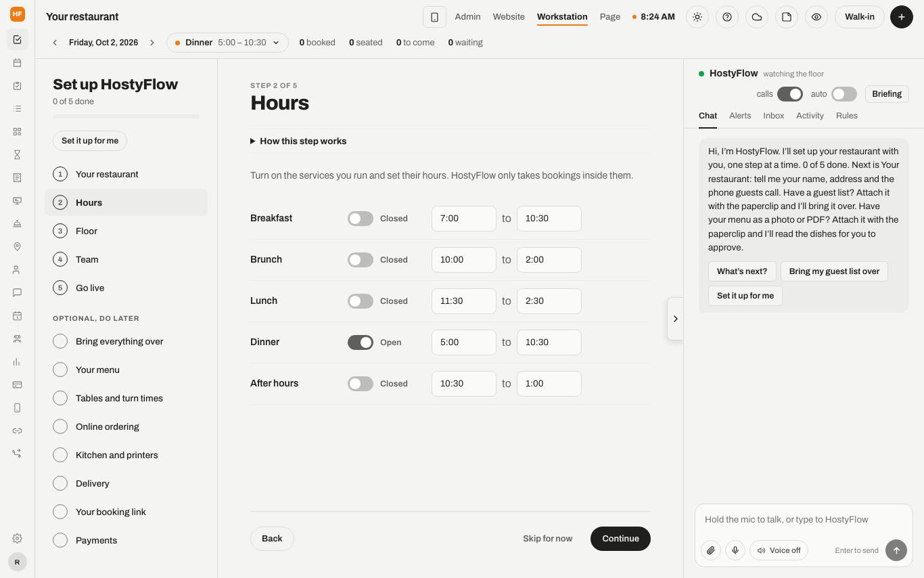
Task: Click the black plus add button
Action: [902, 17]
